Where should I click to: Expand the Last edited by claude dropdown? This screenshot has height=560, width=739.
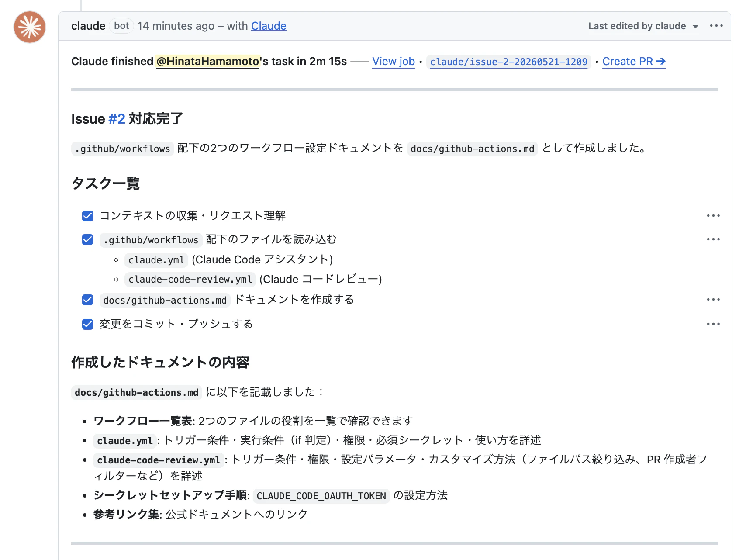coord(643,26)
